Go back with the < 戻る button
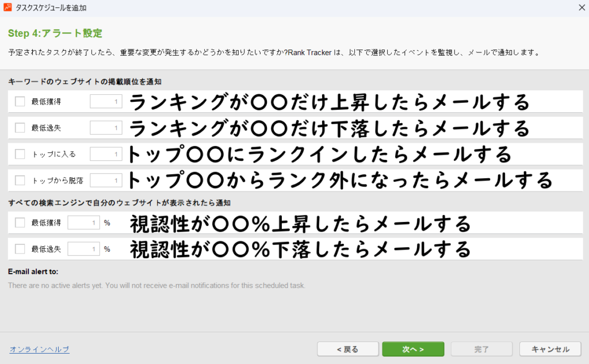 tap(348, 350)
